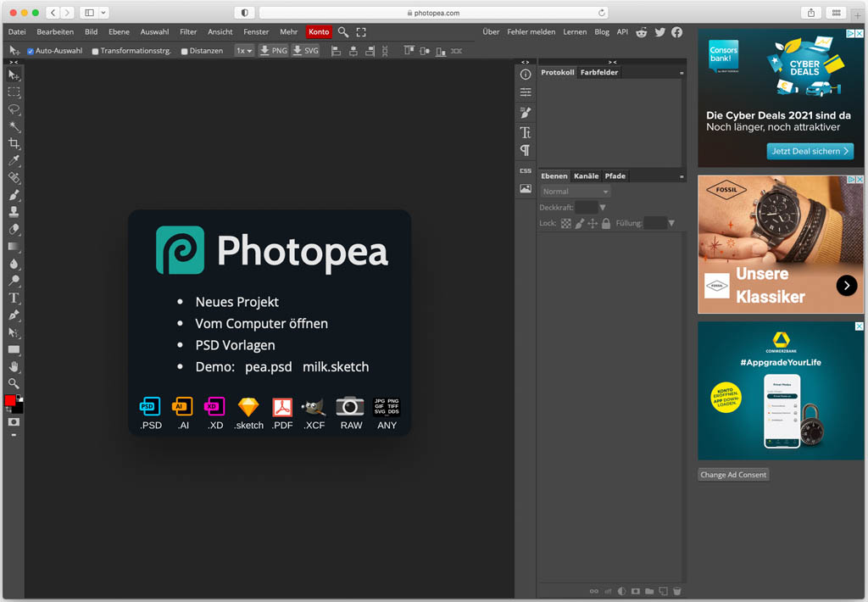Switch to the Kanäle tab
Image resolution: width=868 pixels, height=602 pixels.
587,176
